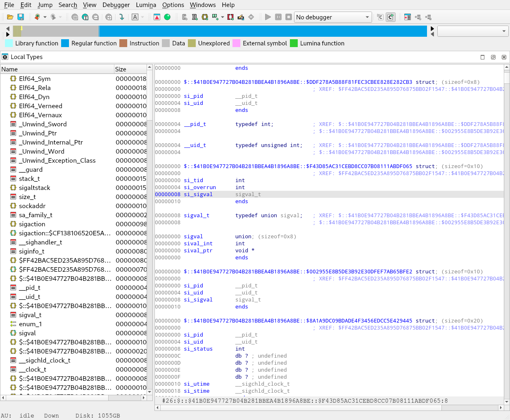The image size is (510, 420).
Task: Click the open file folder icon
Action: pyautogui.click(x=10, y=17)
